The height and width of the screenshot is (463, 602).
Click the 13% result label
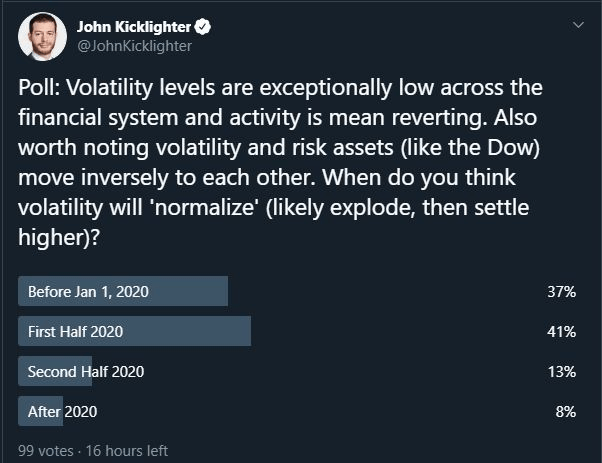pos(562,372)
